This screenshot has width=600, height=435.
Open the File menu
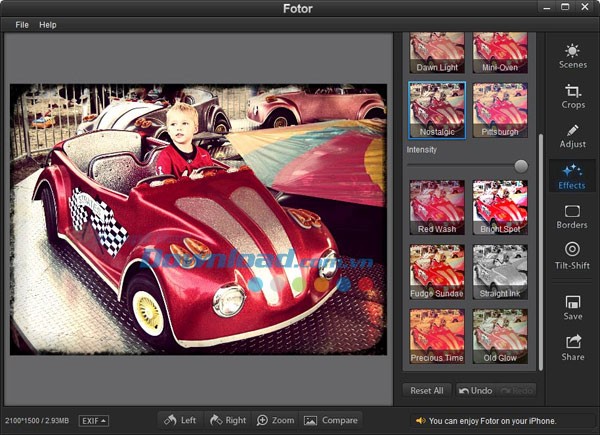(x=22, y=25)
